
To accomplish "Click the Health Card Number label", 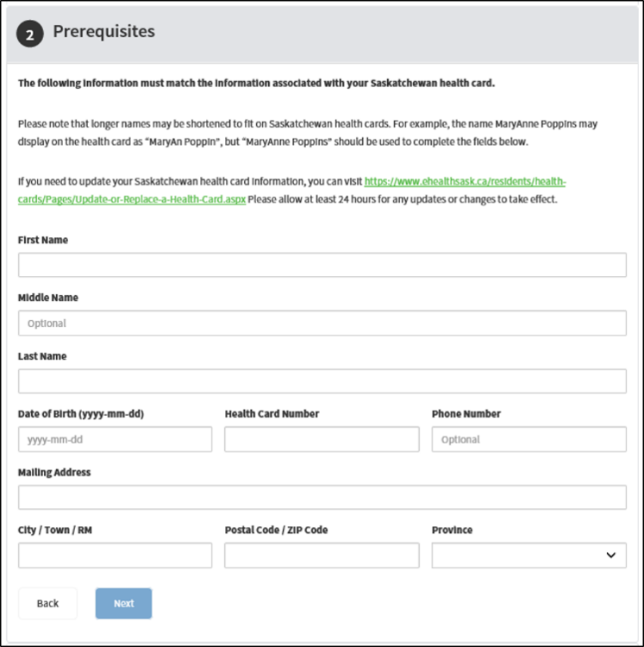I will 272,414.
